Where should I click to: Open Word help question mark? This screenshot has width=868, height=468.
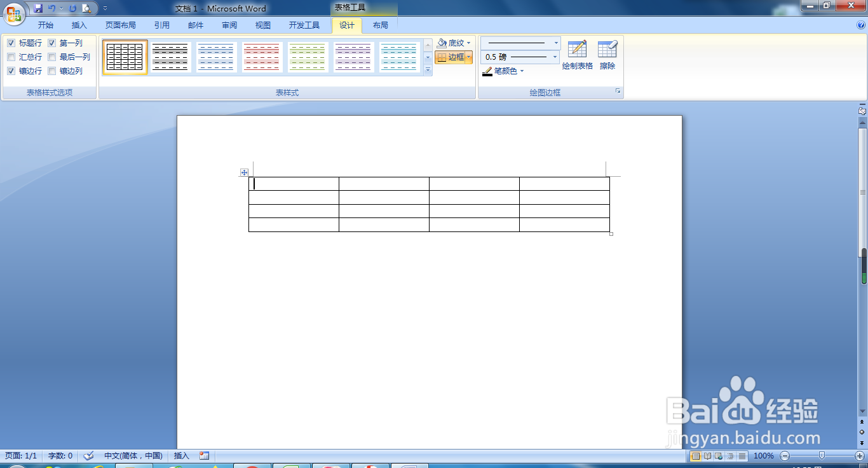(861, 25)
